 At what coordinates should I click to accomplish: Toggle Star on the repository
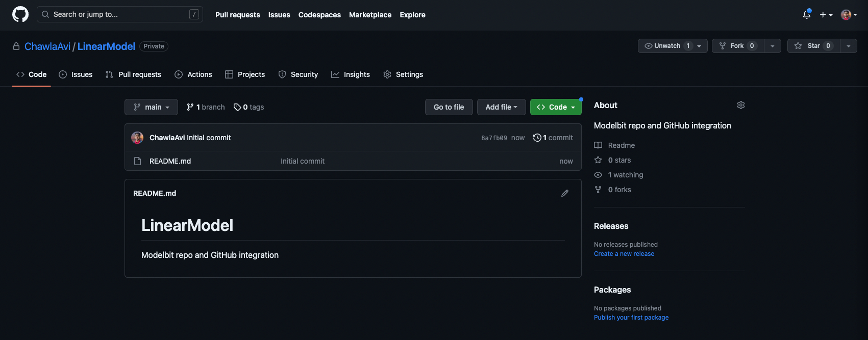(813, 46)
